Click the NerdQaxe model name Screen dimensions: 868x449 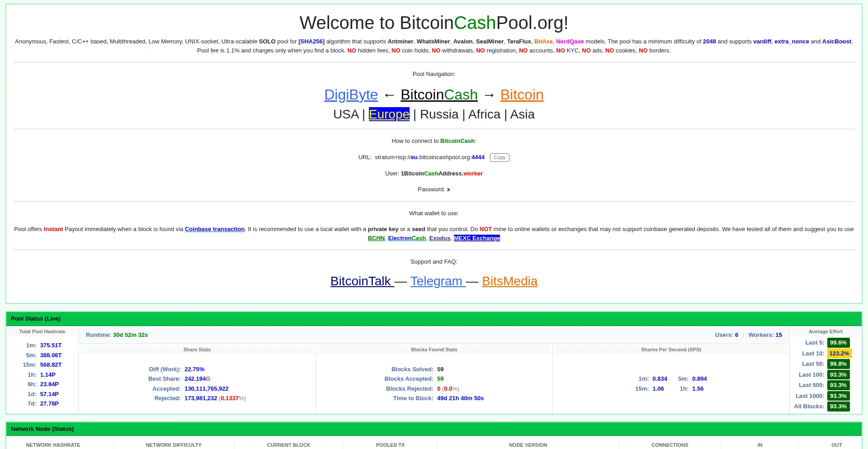coord(570,42)
